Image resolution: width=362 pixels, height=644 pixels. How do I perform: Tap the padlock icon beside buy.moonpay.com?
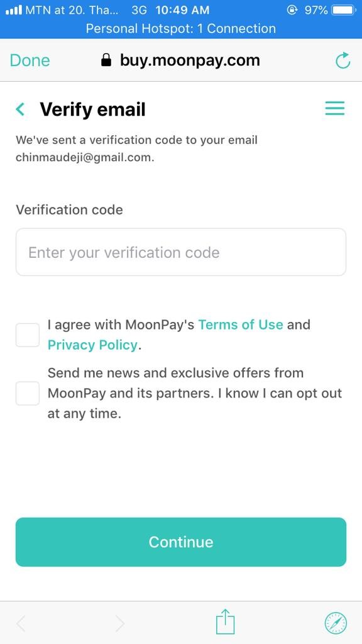106,60
